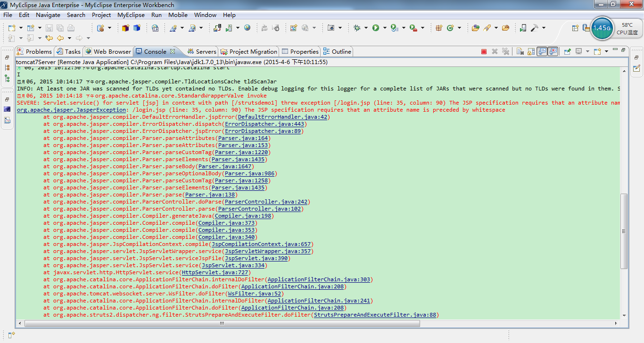The height and width of the screenshot is (343, 644).
Task: Click the hammer build tool icon
Action: tap(534, 28)
